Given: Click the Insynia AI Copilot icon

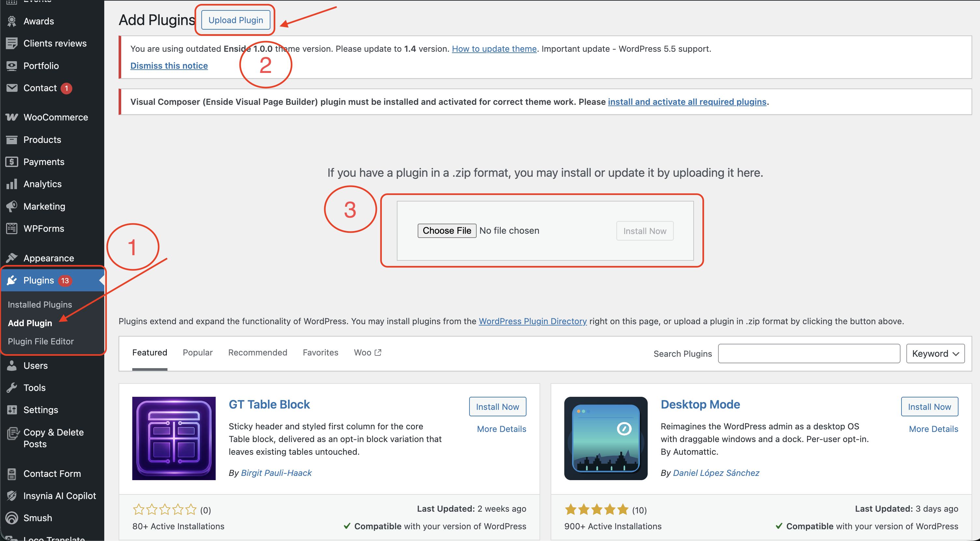Looking at the screenshot, I should 12,496.
